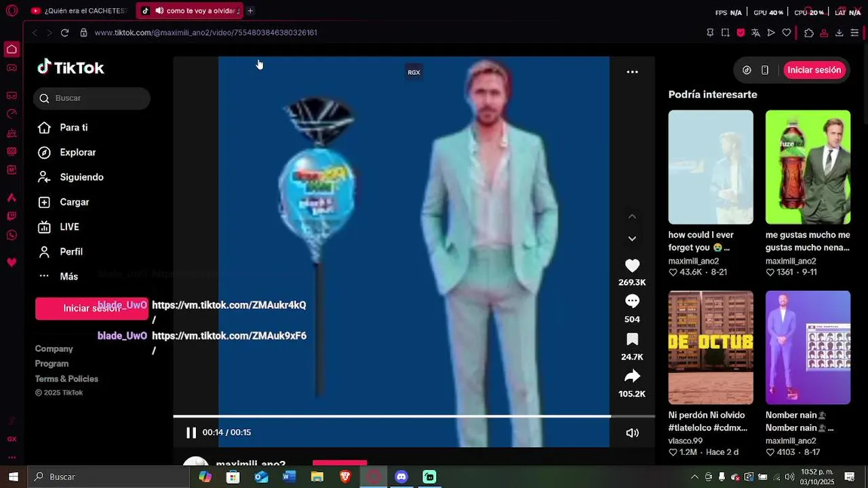Open the player play-arrow icon in toolbar

[x=771, y=33]
